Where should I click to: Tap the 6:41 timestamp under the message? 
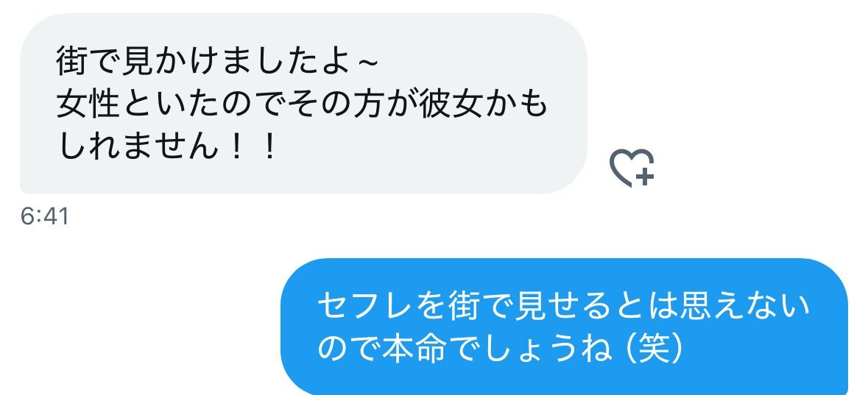(45, 216)
